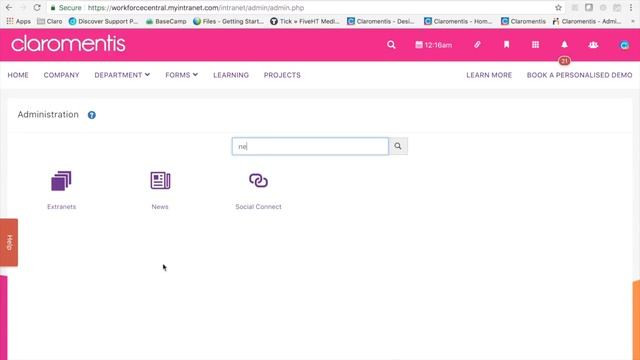Open the Projects menu item

pos(282,75)
